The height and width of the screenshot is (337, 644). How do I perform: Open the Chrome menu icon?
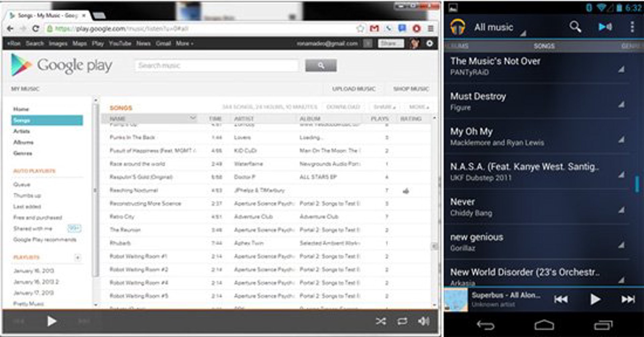coord(430,29)
